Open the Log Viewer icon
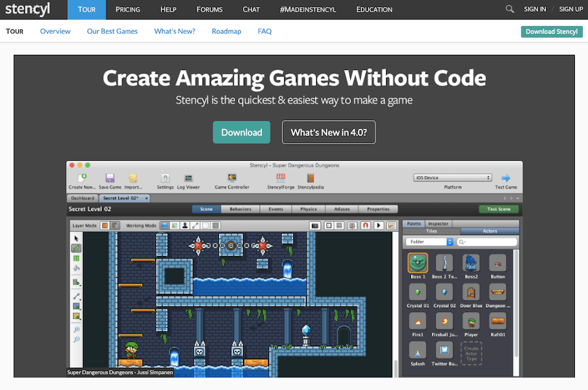588x390 pixels. click(188, 178)
